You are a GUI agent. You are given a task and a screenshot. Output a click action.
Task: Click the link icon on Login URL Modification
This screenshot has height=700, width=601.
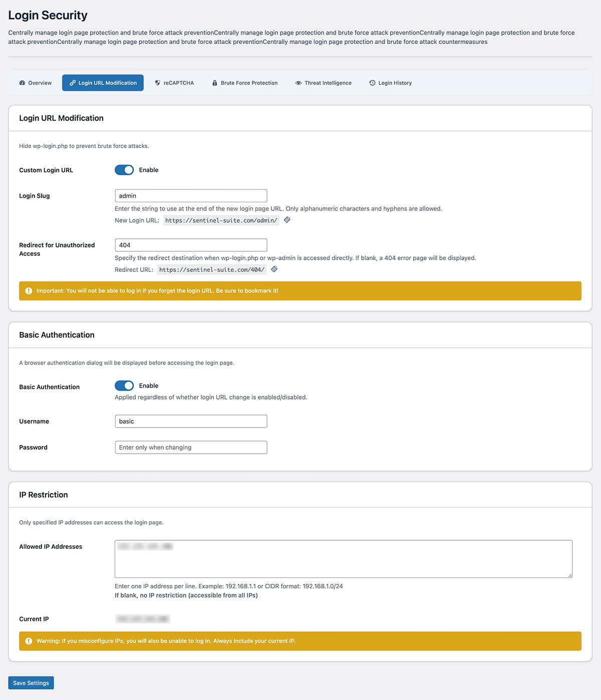73,83
